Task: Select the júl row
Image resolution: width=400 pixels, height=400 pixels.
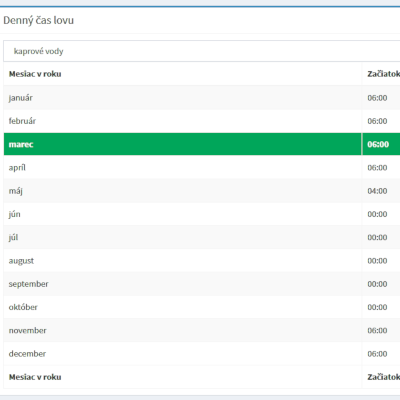Action: click(202, 237)
